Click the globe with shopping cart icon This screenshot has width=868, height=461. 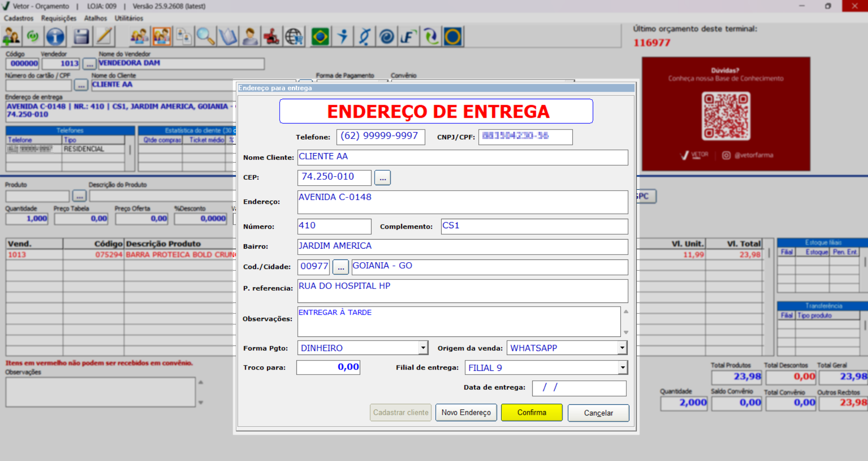(294, 37)
